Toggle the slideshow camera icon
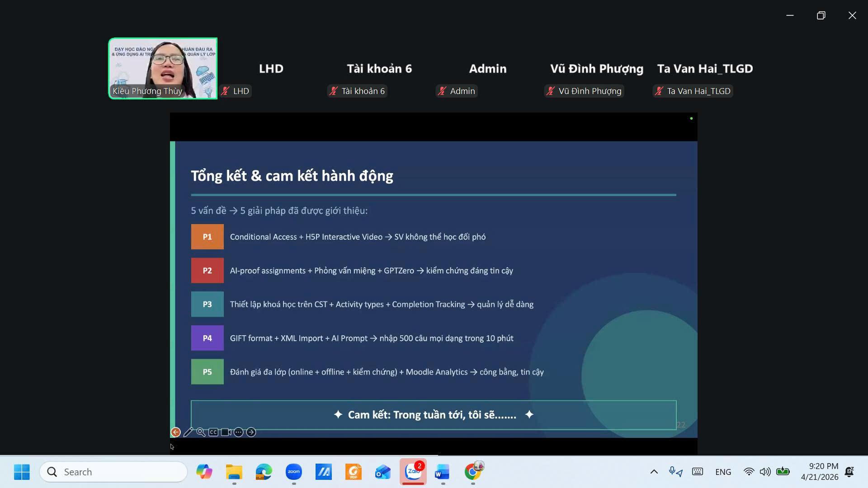 (x=226, y=432)
